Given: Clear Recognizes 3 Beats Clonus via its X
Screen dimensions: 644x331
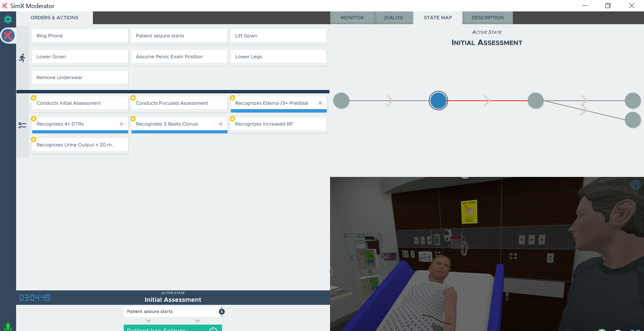Looking at the screenshot, I should point(221,124).
